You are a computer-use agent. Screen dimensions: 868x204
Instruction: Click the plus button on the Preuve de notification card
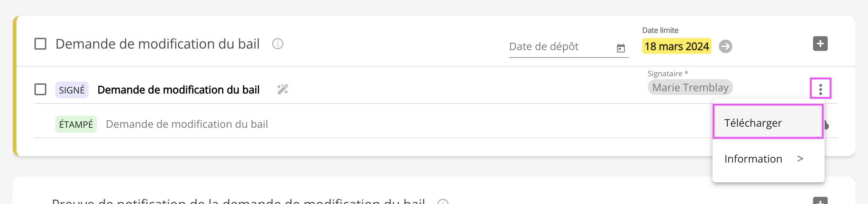coord(820,201)
